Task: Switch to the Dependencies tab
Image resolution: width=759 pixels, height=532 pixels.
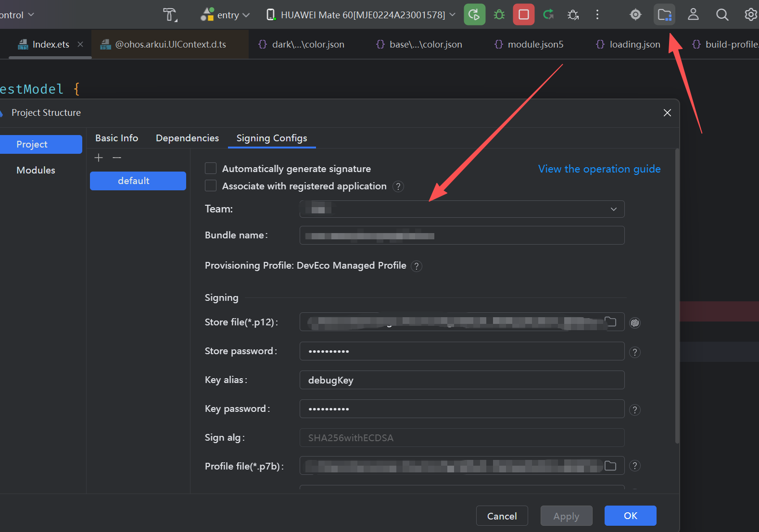Action: pos(187,138)
